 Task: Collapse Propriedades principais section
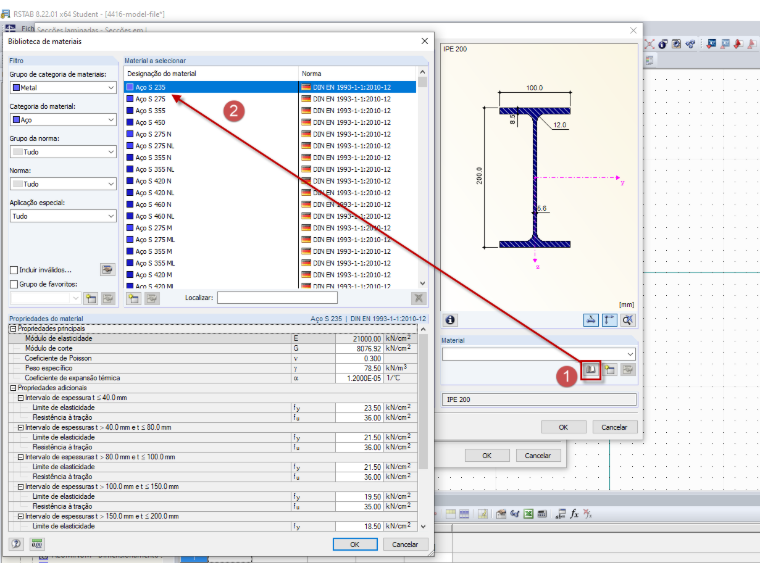tap(13, 329)
